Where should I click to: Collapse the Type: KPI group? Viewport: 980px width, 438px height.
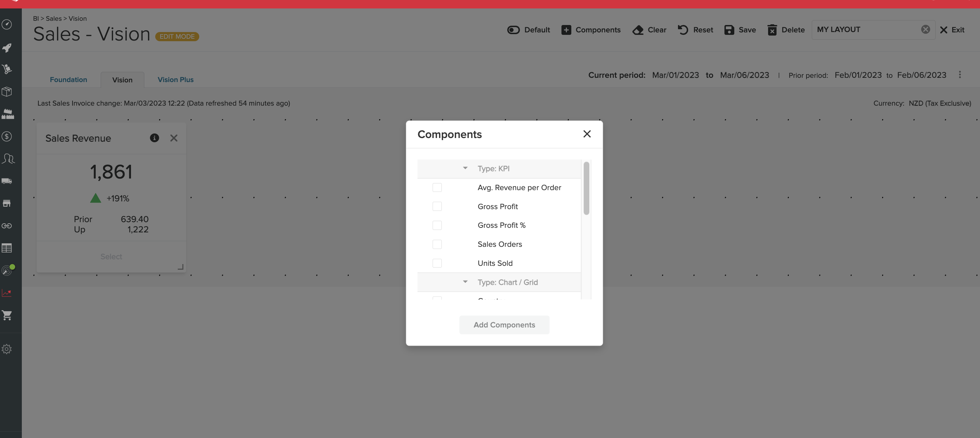(465, 168)
